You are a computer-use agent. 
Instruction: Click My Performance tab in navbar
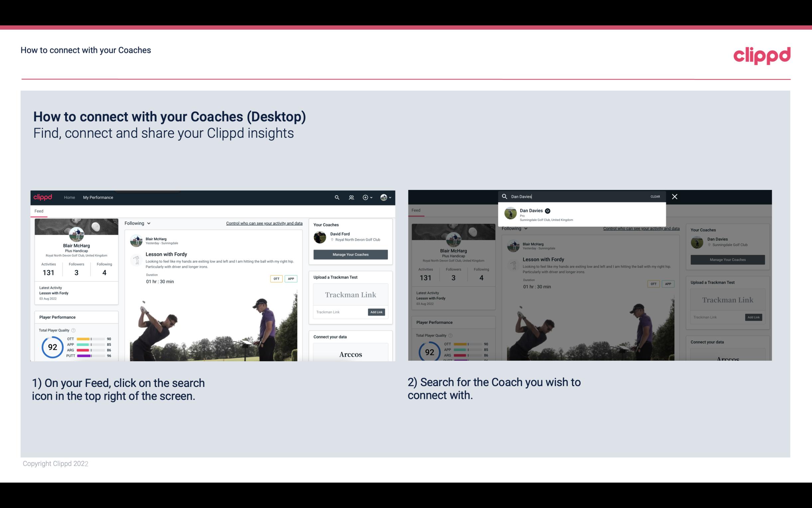point(98,197)
